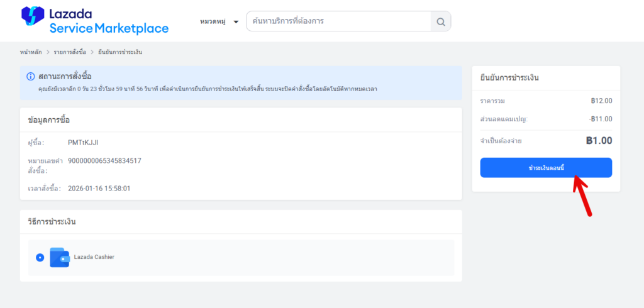Open the หมวดหมู่ category dropdown
The height and width of the screenshot is (308, 644).
[213, 22]
